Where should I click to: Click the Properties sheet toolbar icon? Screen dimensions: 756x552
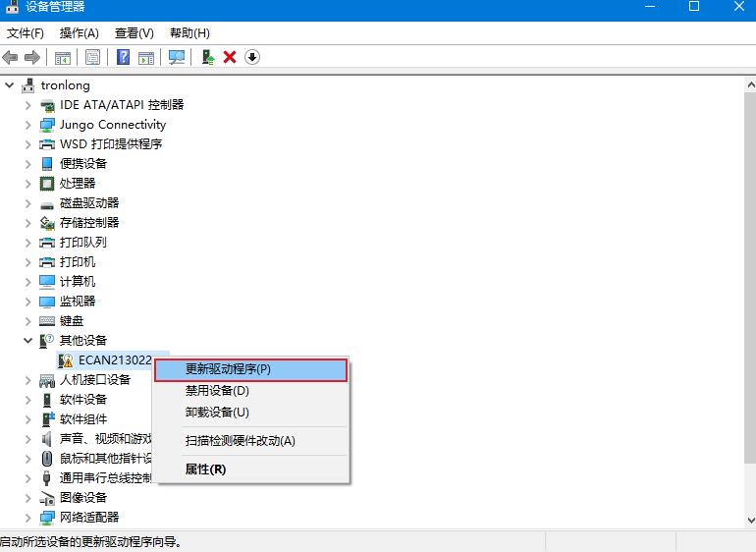tap(92, 57)
